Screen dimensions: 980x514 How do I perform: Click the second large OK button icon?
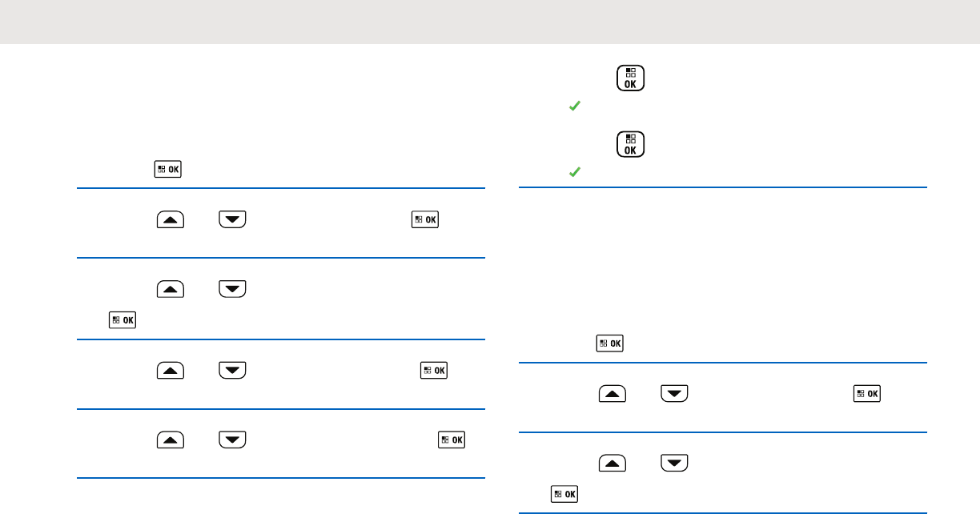631,144
